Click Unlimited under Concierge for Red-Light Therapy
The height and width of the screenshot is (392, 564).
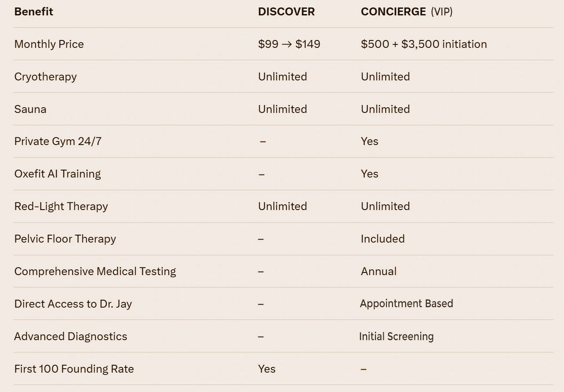coord(385,206)
